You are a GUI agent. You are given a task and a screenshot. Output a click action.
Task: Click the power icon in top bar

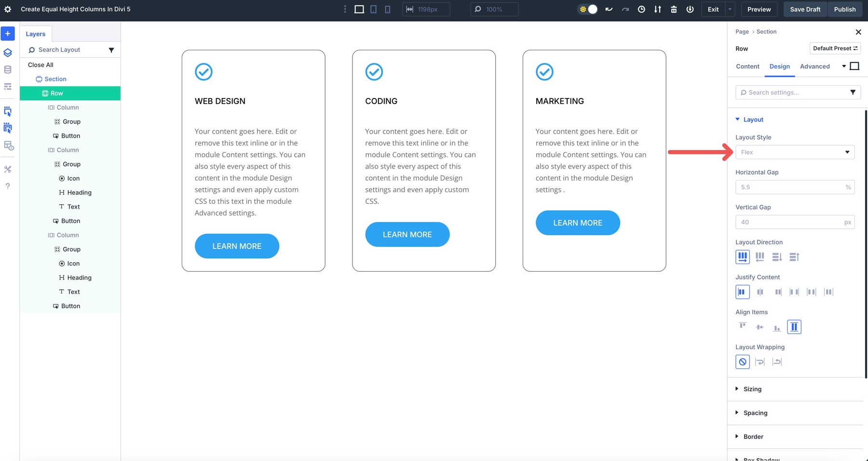[690, 9]
